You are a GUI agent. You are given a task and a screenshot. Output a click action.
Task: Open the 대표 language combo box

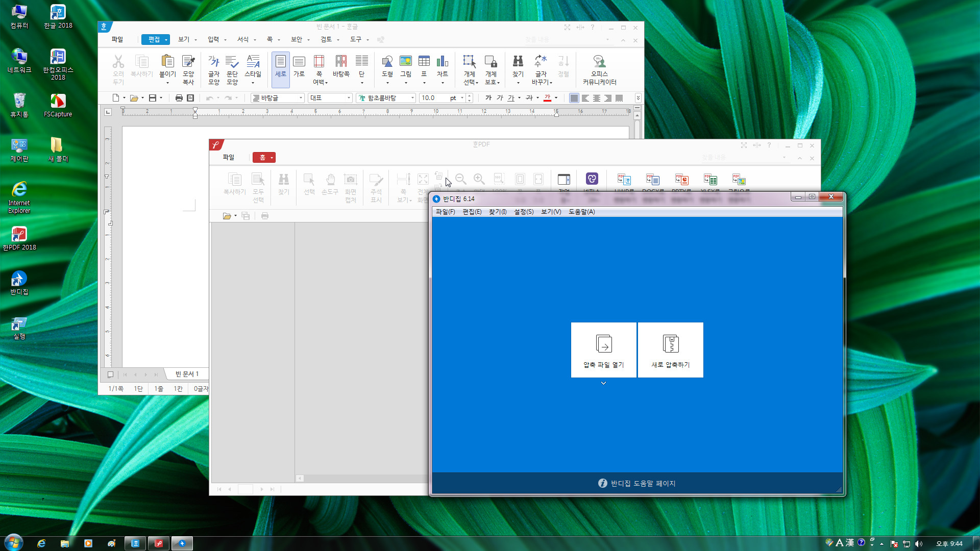330,98
